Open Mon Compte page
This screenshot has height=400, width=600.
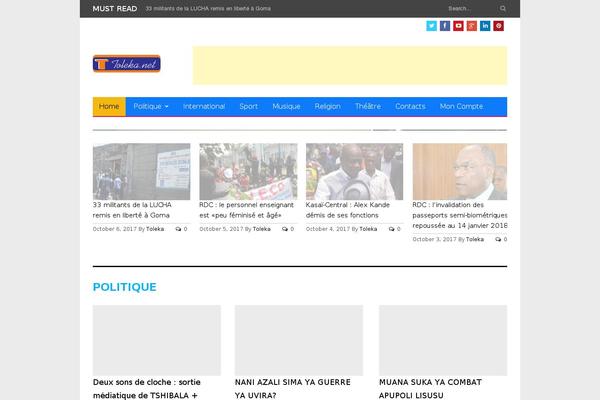(x=461, y=106)
